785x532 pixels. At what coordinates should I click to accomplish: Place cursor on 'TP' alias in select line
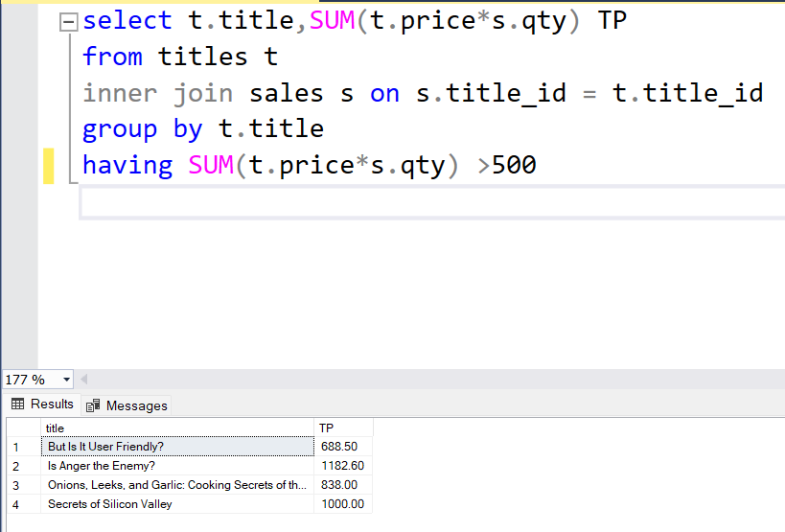click(612, 21)
